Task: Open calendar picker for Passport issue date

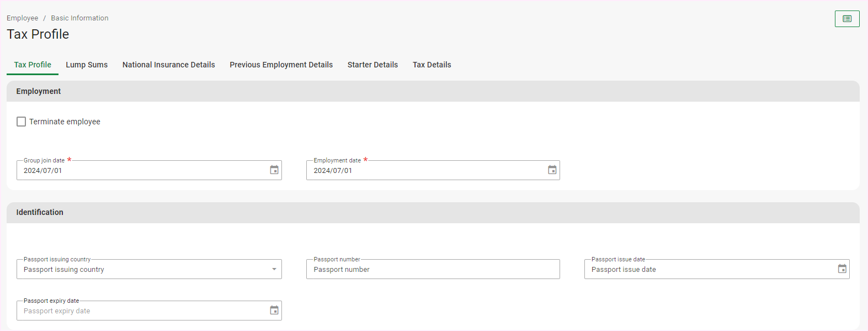Action: tap(842, 269)
